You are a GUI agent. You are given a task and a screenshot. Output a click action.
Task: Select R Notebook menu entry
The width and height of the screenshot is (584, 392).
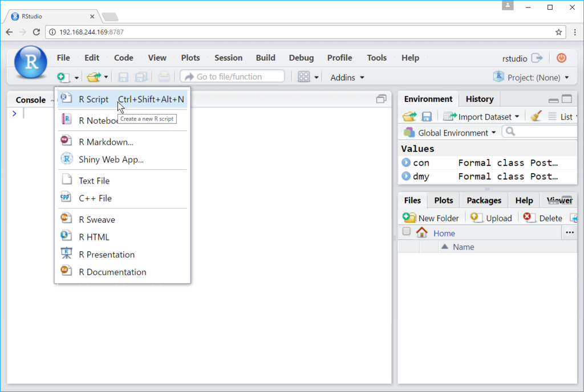(122, 120)
